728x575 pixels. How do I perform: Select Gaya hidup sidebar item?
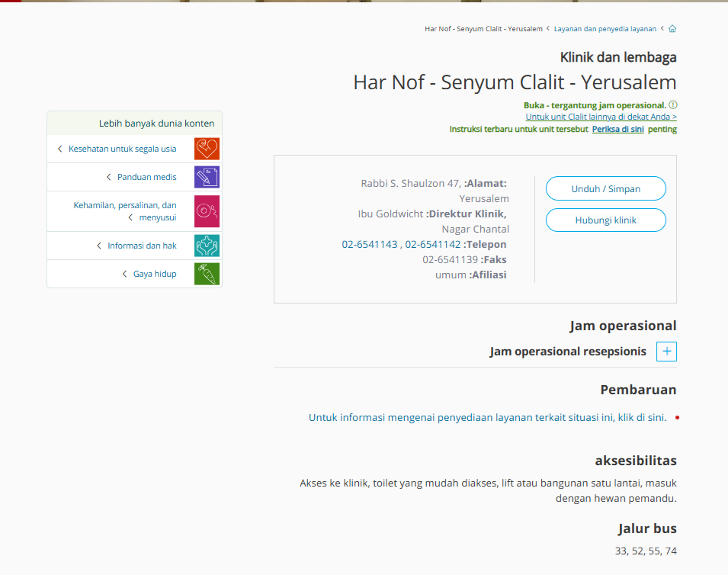pos(155,274)
